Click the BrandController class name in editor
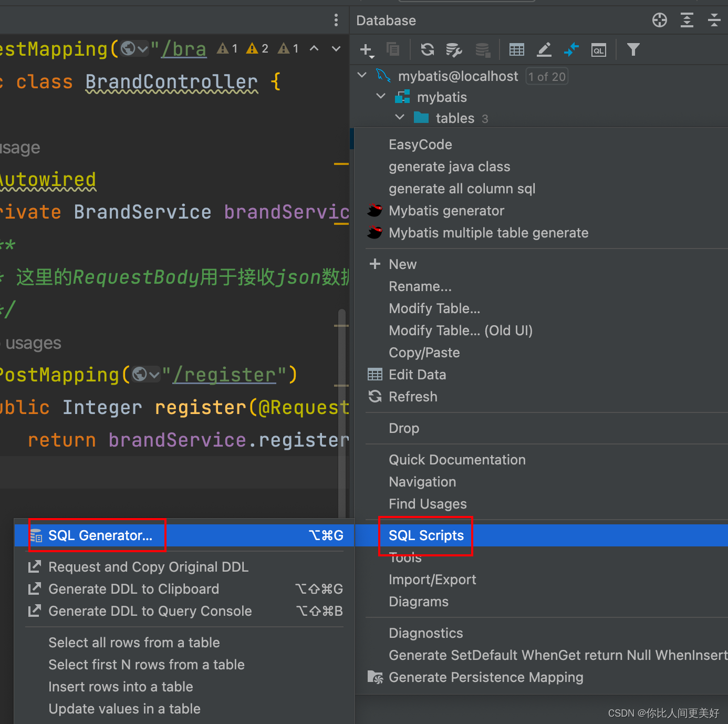The image size is (728, 724). tap(172, 82)
